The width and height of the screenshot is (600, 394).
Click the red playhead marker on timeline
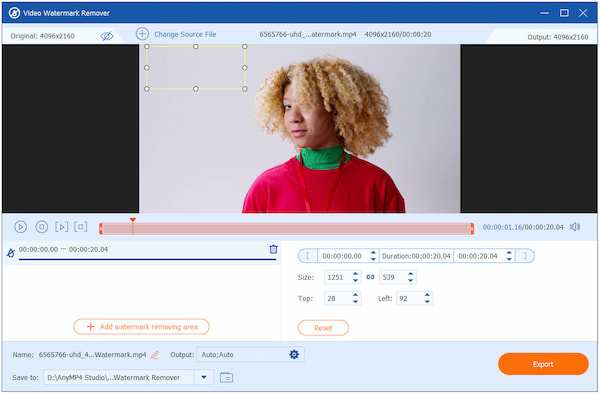pos(132,220)
